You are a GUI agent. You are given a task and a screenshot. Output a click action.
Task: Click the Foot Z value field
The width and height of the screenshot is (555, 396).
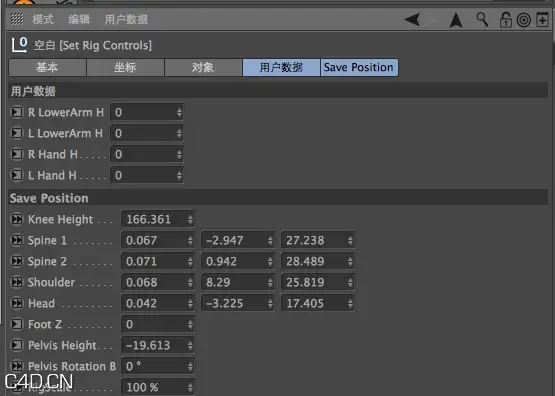pos(158,324)
